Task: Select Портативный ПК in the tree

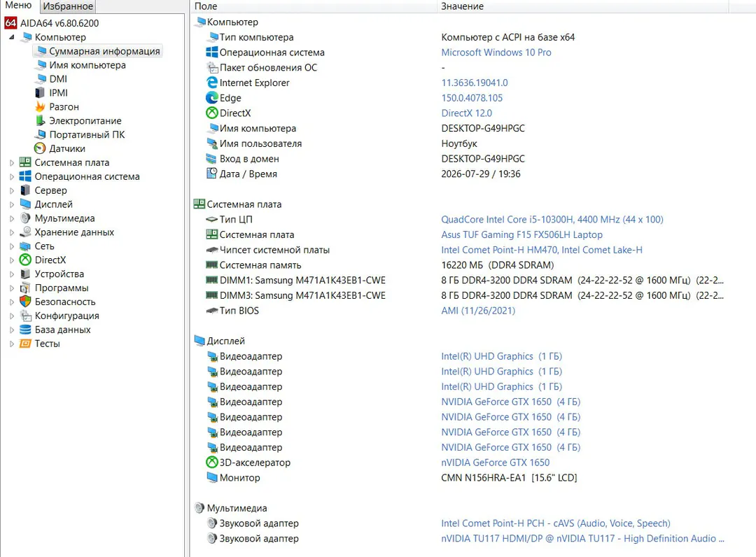Action: click(87, 134)
